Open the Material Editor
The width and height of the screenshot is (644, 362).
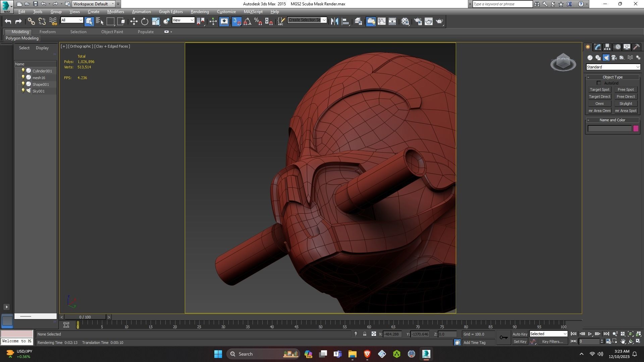pos(405,21)
